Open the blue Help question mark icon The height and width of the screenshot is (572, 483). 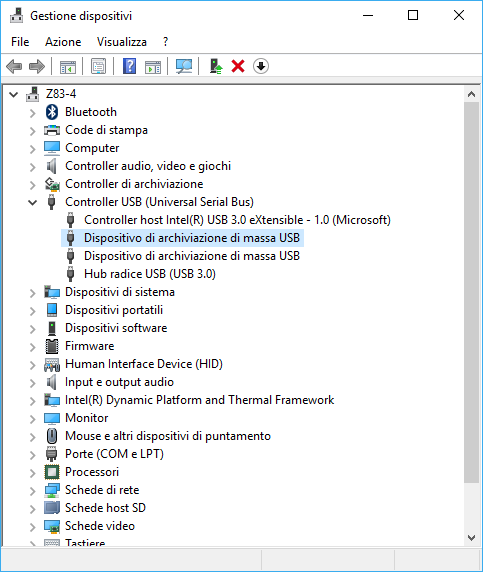pos(130,66)
